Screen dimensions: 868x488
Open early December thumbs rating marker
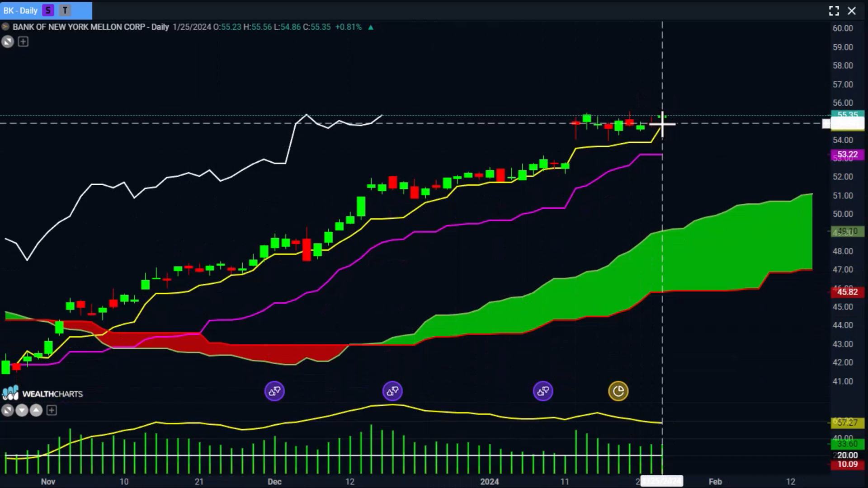pos(274,391)
